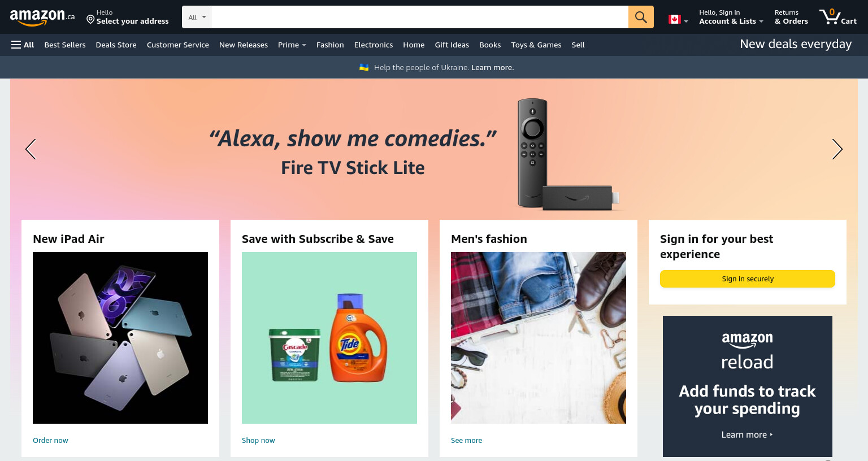Open the Men's fashion image
Viewport: 868px width, 461px height.
(539, 338)
